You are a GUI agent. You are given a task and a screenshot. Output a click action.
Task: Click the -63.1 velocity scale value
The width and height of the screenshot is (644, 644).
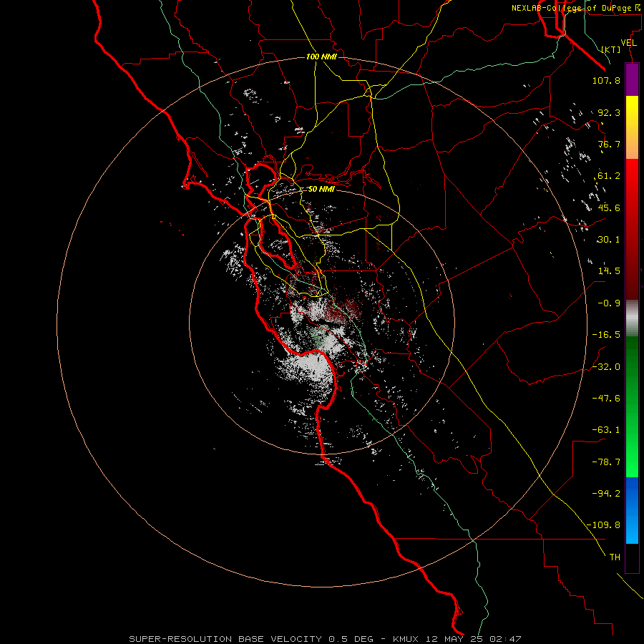pyautogui.click(x=606, y=430)
